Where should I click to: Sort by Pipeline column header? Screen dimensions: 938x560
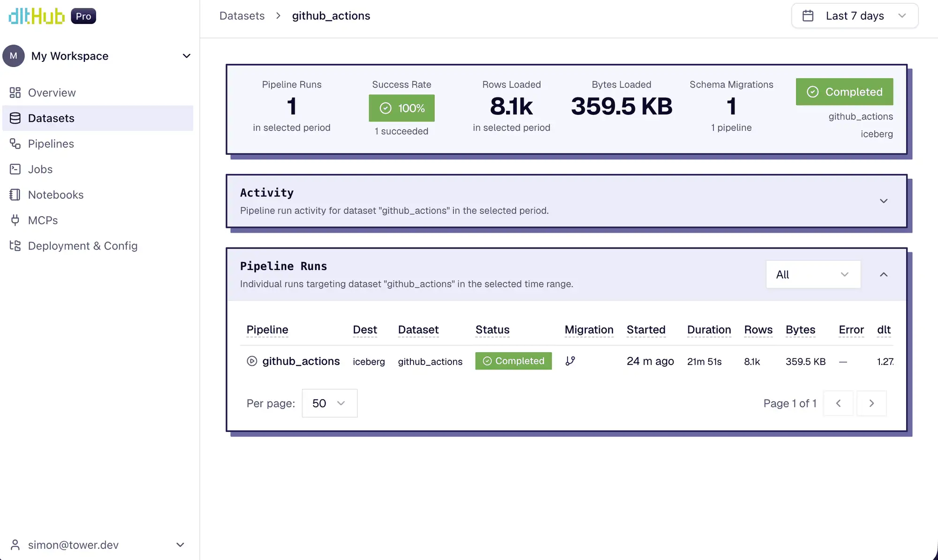(x=267, y=330)
